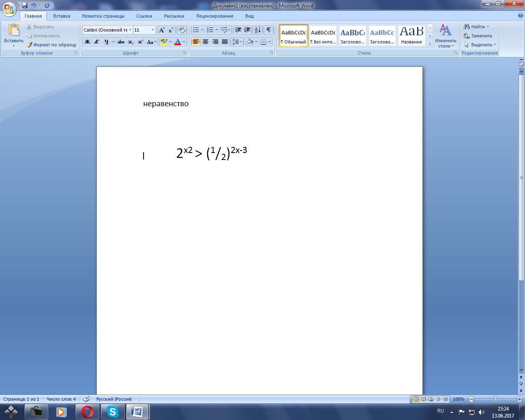Open the Разметка страницы tab
Viewport: 525px width, 420px height.
pyautogui.click(x=103, y=16)
